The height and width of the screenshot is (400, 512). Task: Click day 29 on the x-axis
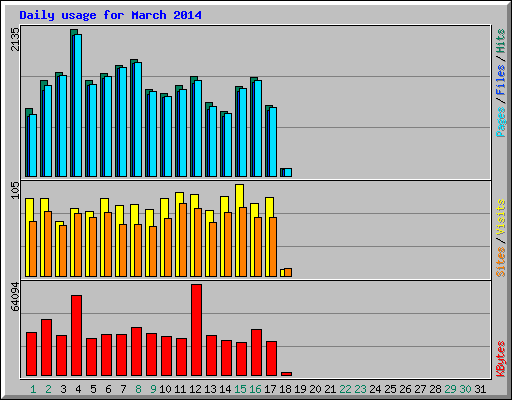pos(450,389)
